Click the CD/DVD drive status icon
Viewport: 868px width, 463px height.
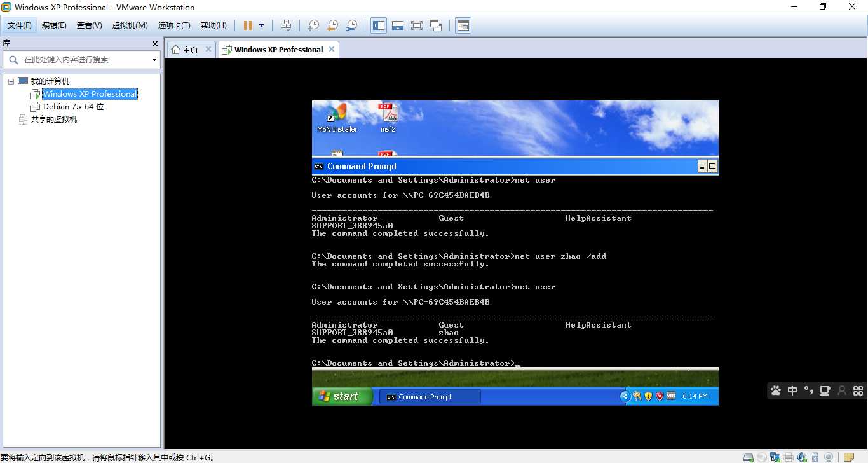[x=761, y=457]
